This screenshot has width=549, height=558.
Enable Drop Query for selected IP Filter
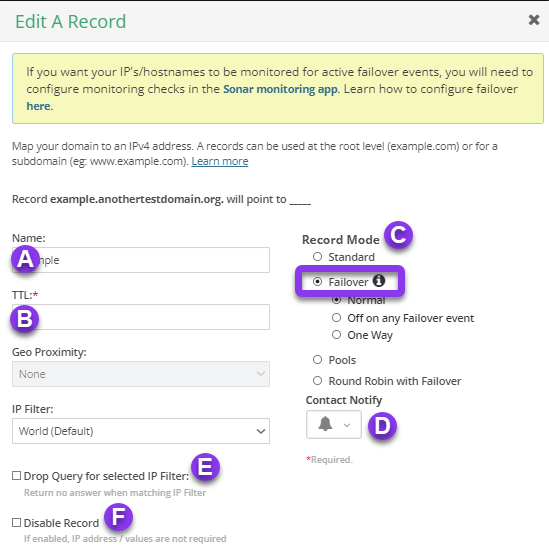[16, 475]
